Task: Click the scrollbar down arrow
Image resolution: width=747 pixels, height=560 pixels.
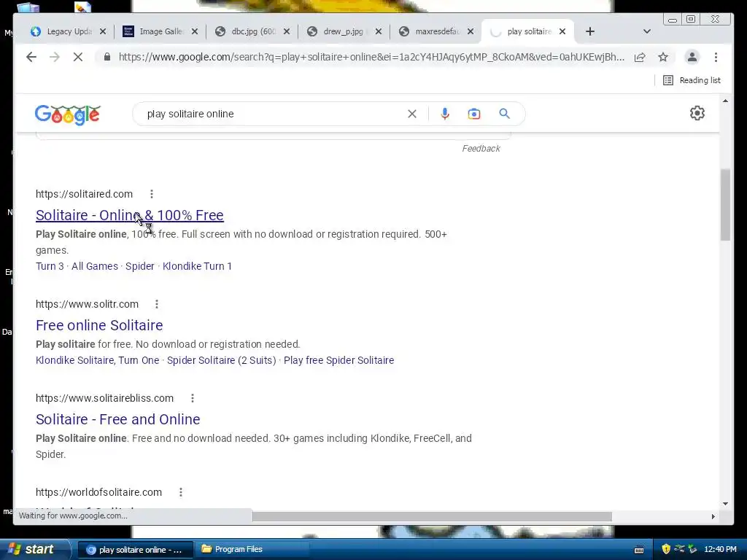Action: pyautogui.click(x=725, y=503)
